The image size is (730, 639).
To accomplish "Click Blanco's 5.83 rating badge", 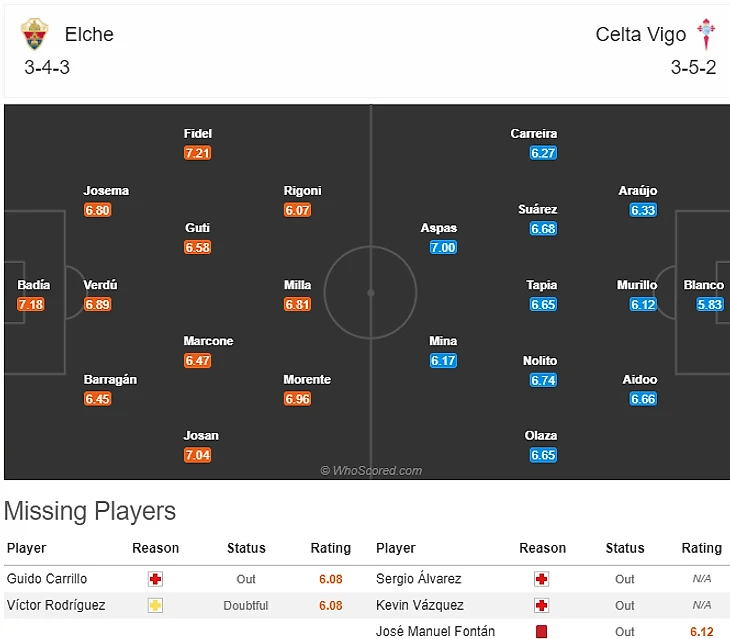I will point(710,305).
